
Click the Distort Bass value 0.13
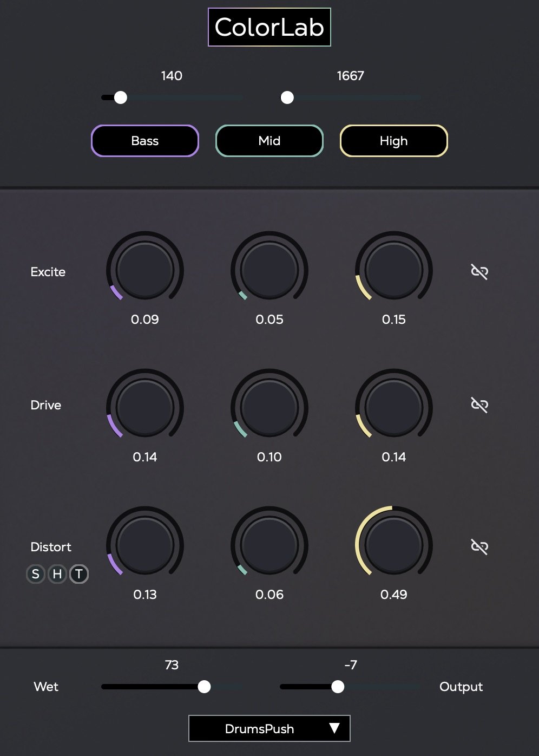tap(145, 595)
